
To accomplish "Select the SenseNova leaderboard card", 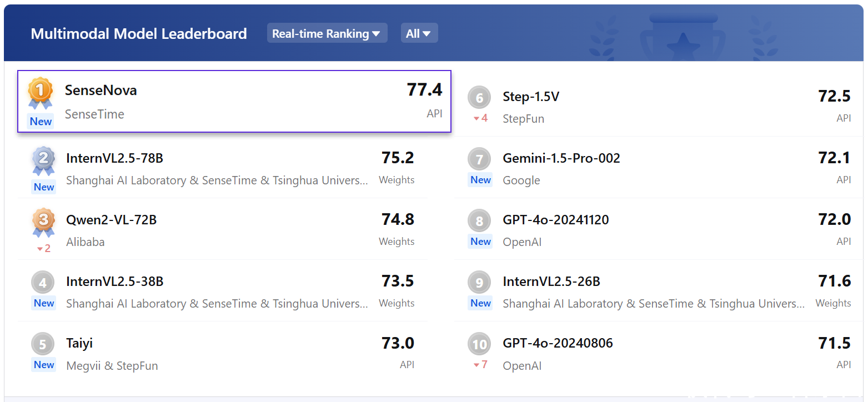I will click(234, 101).
